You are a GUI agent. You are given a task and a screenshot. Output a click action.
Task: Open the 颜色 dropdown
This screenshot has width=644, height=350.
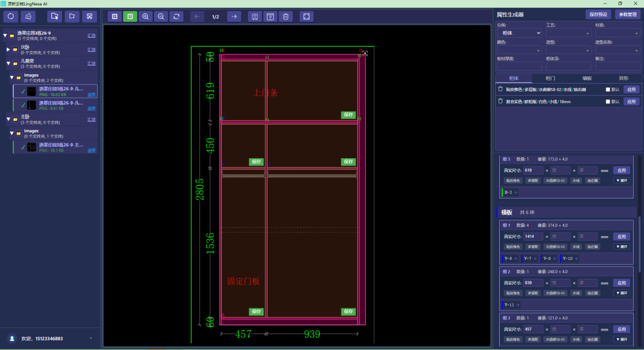coord(519,50)
